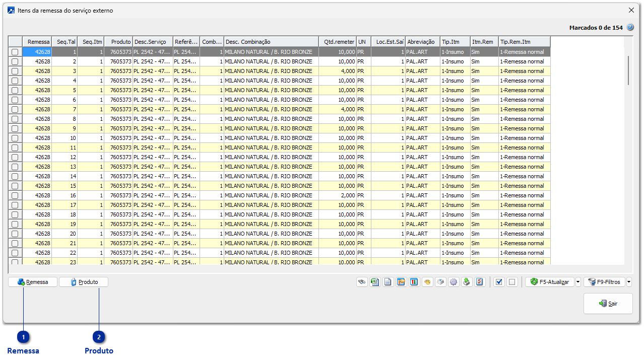Click the app icon in title bar
Image resolution: width=644 pixels, height=364 pixels.
[11, 10]
